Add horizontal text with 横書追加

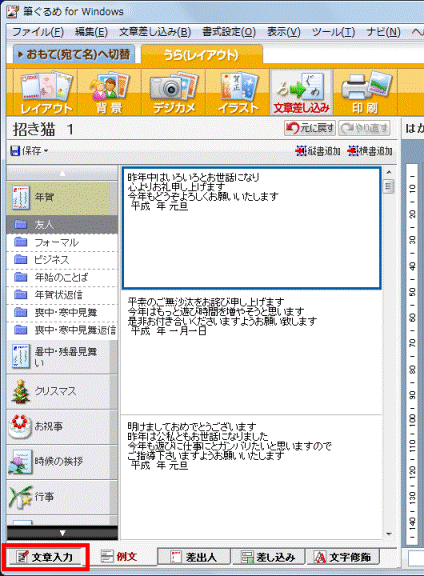(x=370, y=151)
